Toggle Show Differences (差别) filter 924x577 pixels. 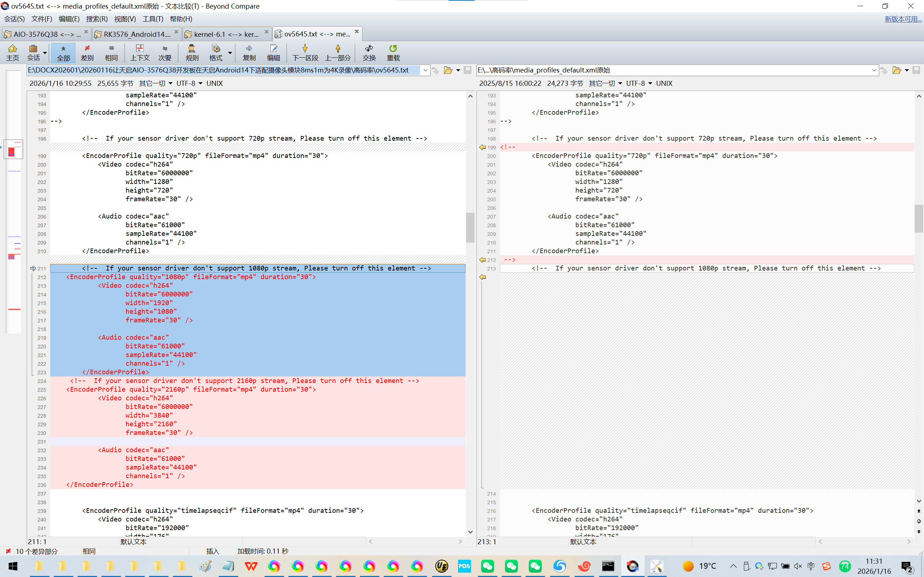tap(87, 52)
